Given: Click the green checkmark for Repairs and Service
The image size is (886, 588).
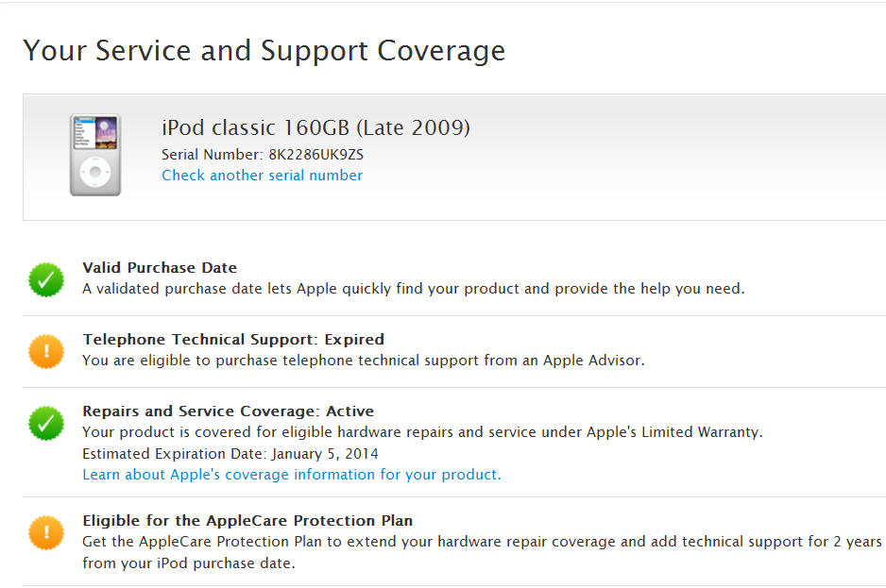Looking at the screenshot, I should [45, 424].
